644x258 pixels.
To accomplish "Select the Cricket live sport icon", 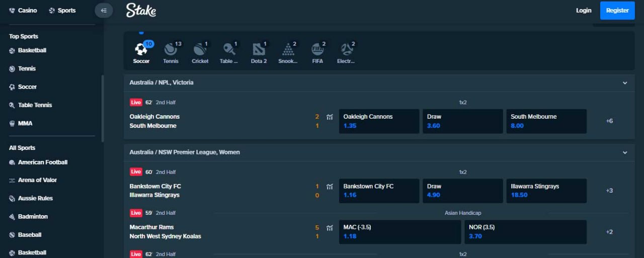I will pos(200,52).
